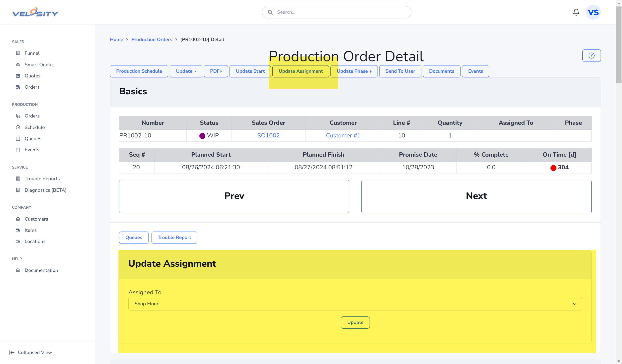The width and height of the screenshot is (622, 364).
Task: Click the Velosity logo
Action: point(35,12)
